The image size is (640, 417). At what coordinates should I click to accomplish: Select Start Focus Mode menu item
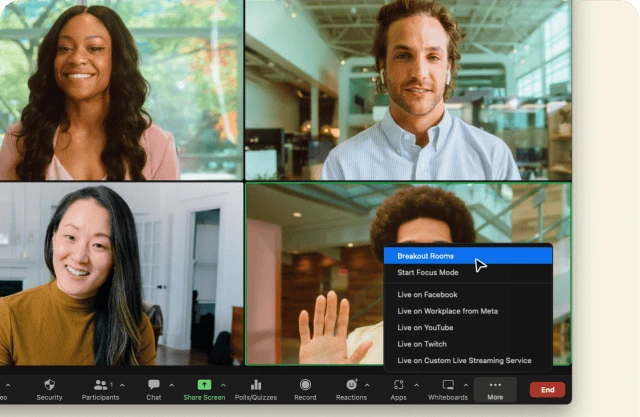[428, 272]
